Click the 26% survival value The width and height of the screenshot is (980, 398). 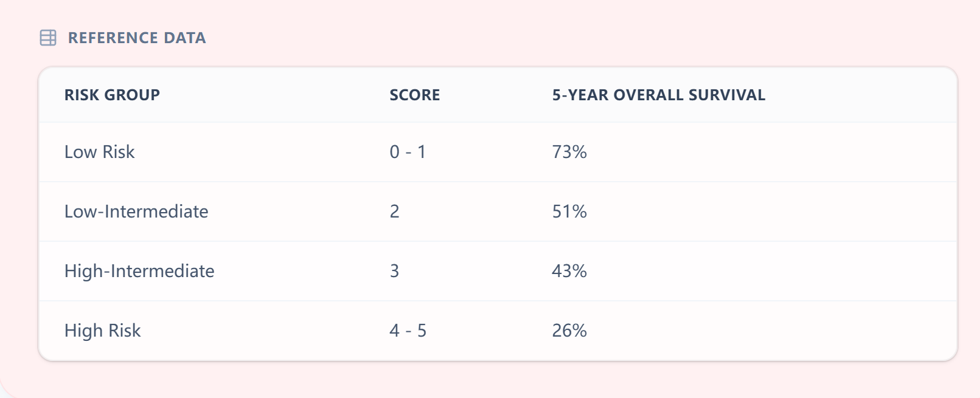tap(569, 331)
